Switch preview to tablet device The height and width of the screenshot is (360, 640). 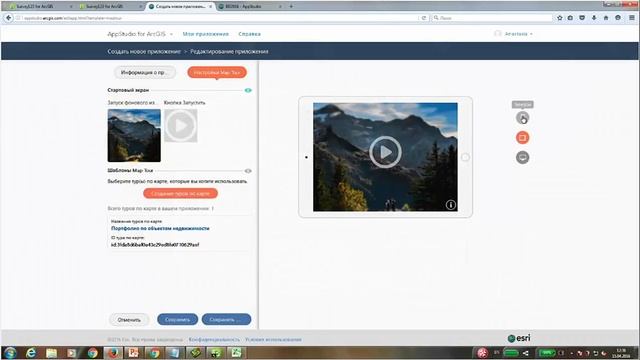522,138
